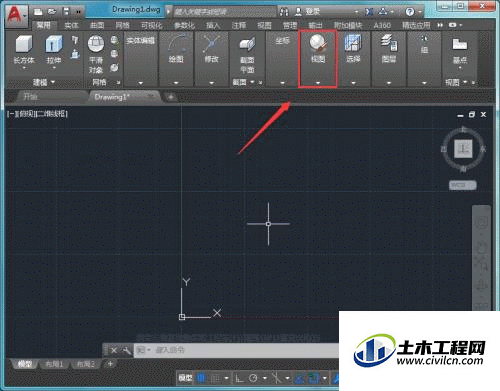Image resolution: width=500 pixels, height=391 pixels.
Task: Expand the 图层 panel dropdown arrow
Action: (x=389, y=83)
